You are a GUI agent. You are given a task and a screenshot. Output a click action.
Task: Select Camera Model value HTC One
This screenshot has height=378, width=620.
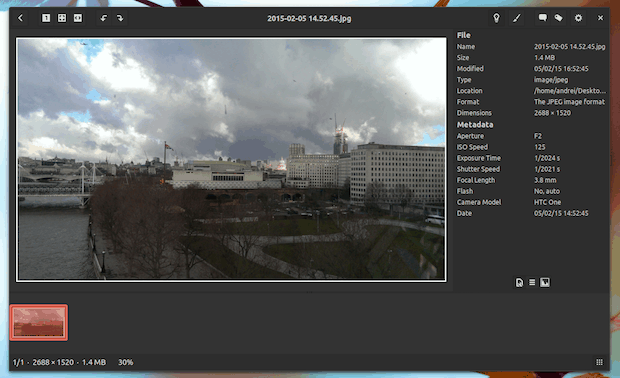coord(548,202)
